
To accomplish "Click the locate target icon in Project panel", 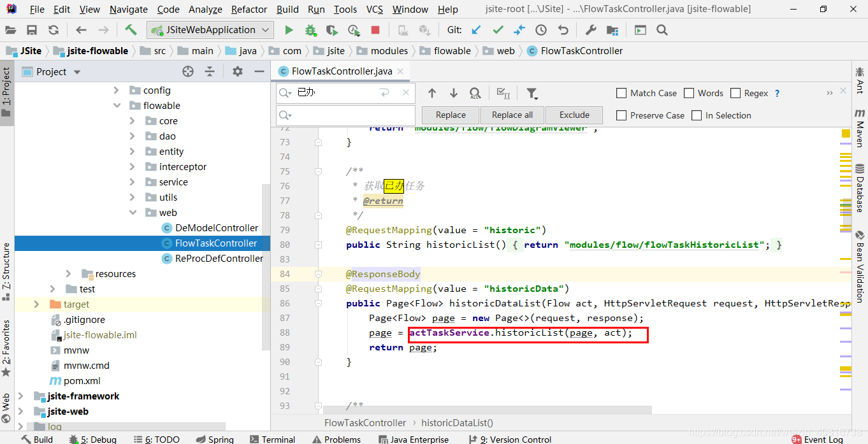I will pos(188,71).
